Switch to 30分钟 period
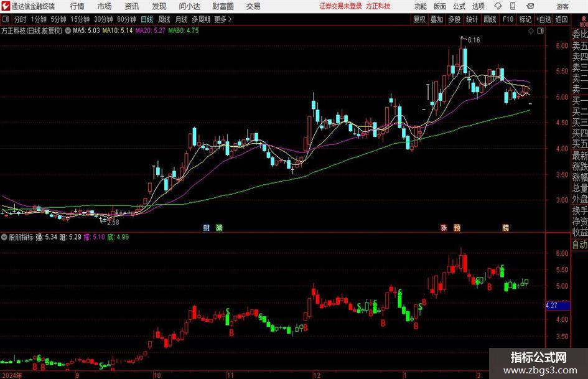This screenshot has height=379, width=588. pos(103,19)
